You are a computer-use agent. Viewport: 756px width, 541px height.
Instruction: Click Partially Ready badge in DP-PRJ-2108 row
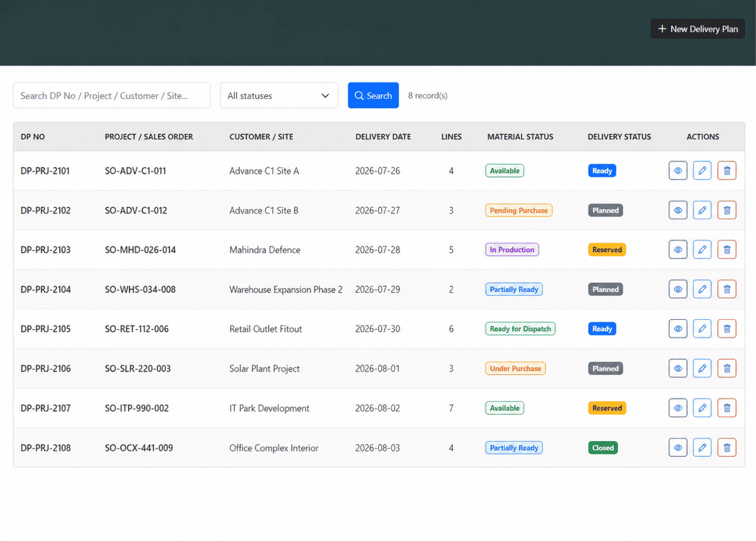tap(514, 448)
